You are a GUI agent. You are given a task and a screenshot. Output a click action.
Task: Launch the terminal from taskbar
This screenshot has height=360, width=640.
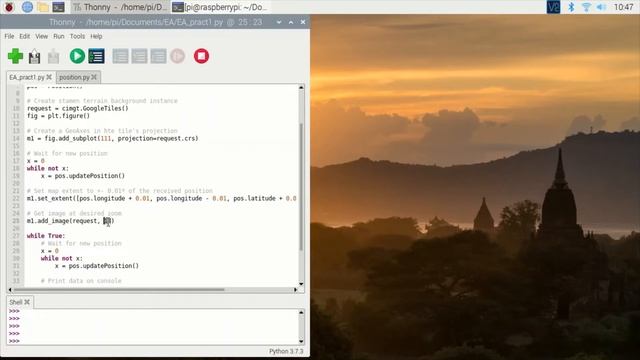point(58,7)
